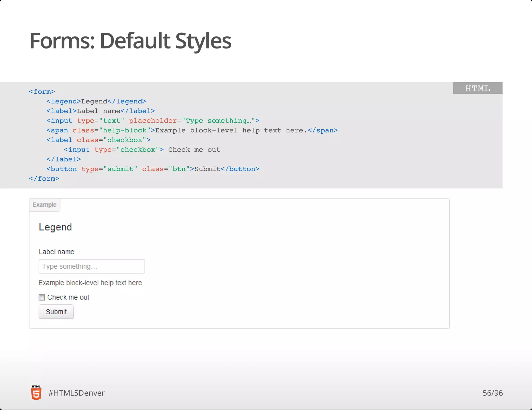This screenshot has height=410, width=532.
Task: Click the span class="help-block" code line
Action: click(192, 130)
